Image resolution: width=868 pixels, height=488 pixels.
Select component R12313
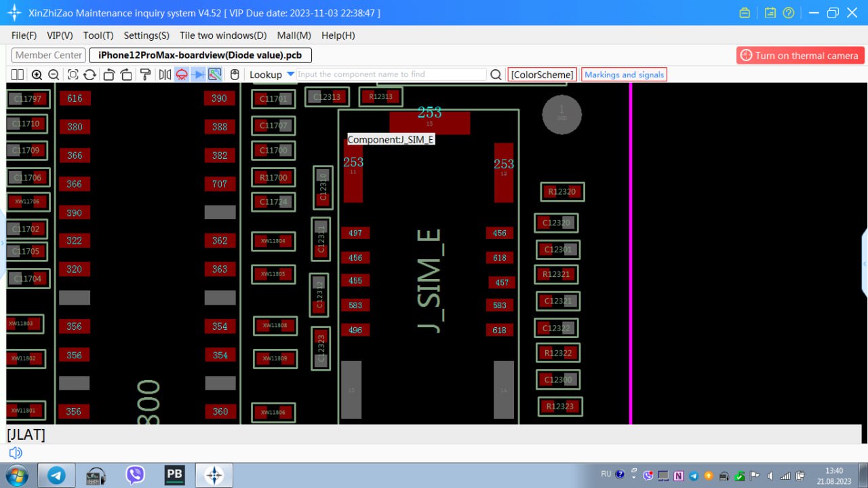coord(380,97)
